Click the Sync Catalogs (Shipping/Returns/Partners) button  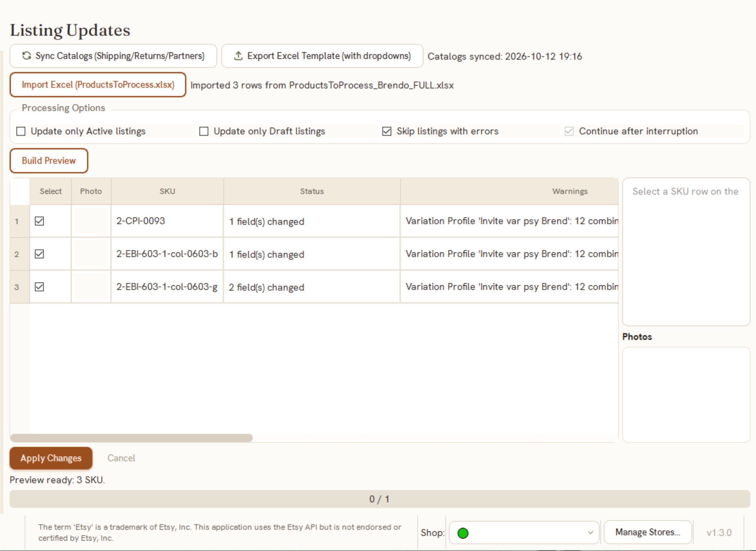(113, 56)
